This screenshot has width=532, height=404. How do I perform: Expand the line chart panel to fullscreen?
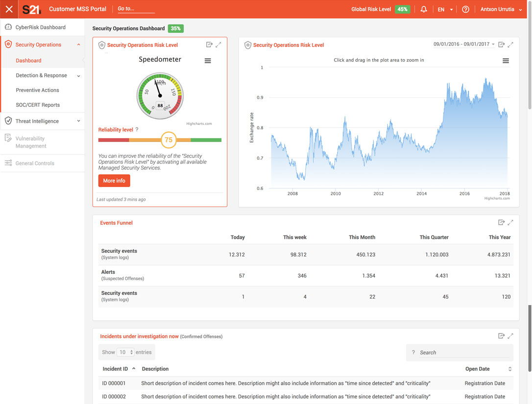pyautogui.click(x=510, y=45)
